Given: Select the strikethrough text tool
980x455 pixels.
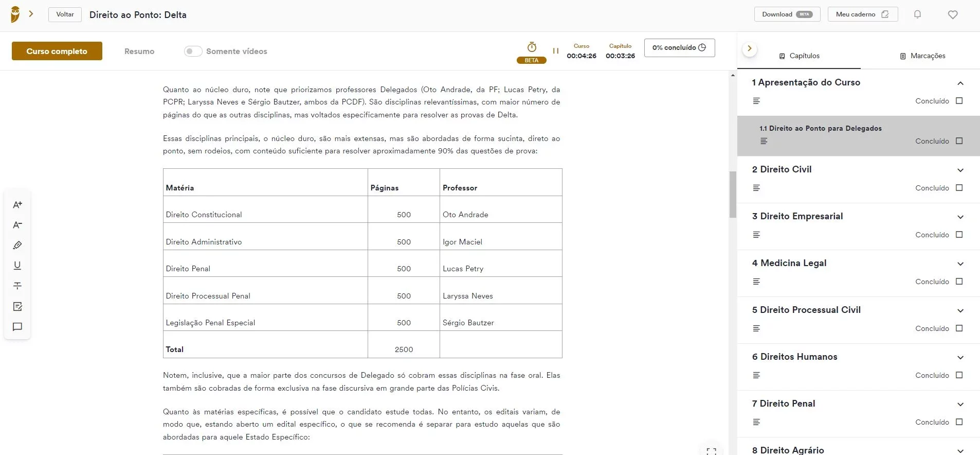Looking at the screenshot, I should 17,286.
